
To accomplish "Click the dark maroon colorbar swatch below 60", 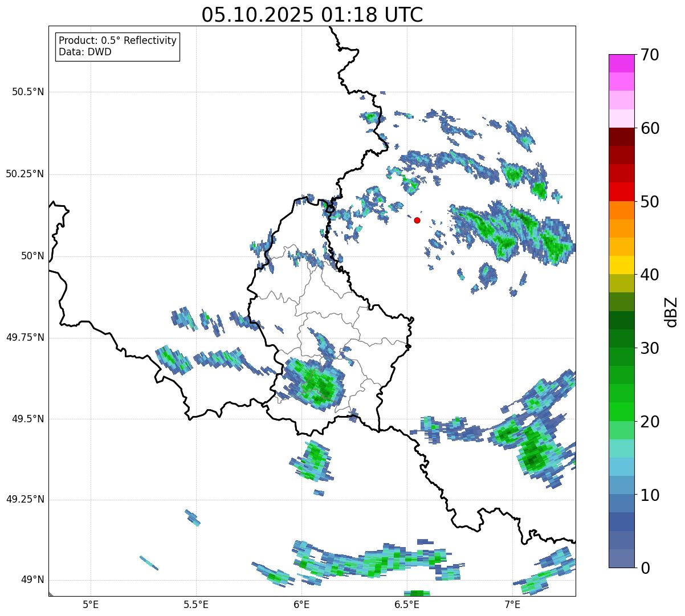I will (621, 137).
